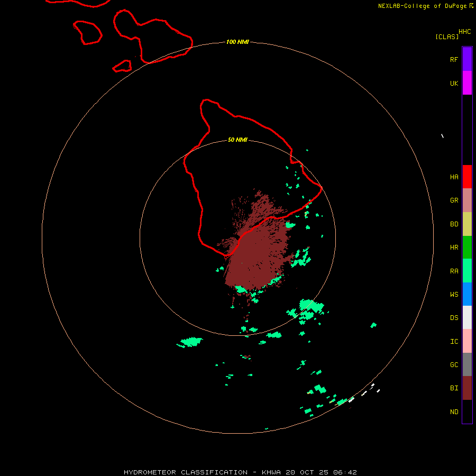Click the HA red legend swatch
This screenshot has width=476, height=476.
pos(467,177)
